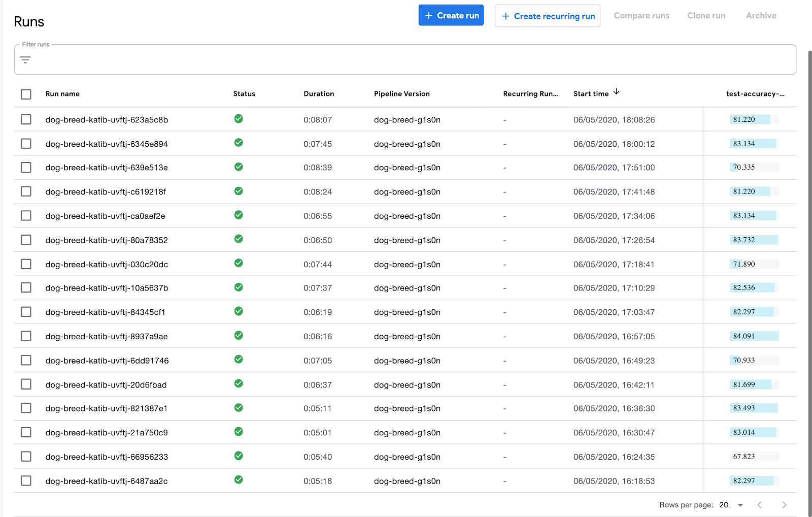Viewport: 812px width, 517px height.
Task: Click green checkmark status for run 80a78352
Action: point(239,239)
